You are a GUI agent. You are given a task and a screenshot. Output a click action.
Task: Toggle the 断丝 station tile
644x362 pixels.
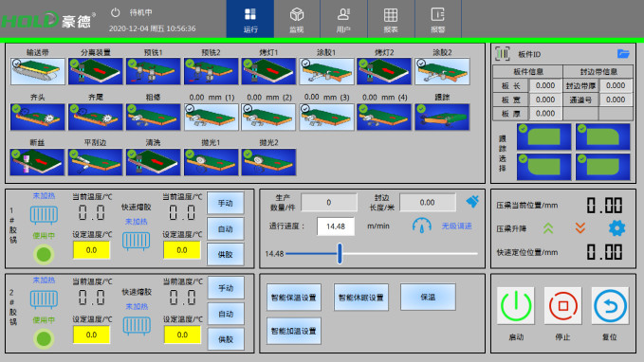pos(37,162)
